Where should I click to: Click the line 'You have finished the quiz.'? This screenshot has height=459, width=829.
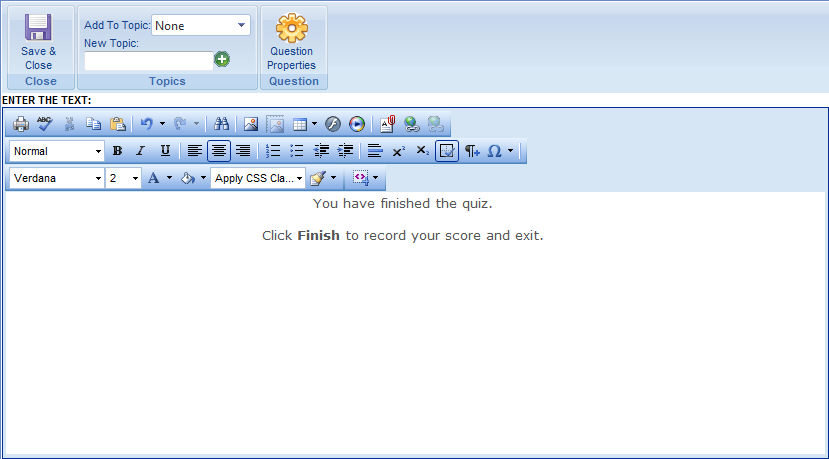pos(402,204)
